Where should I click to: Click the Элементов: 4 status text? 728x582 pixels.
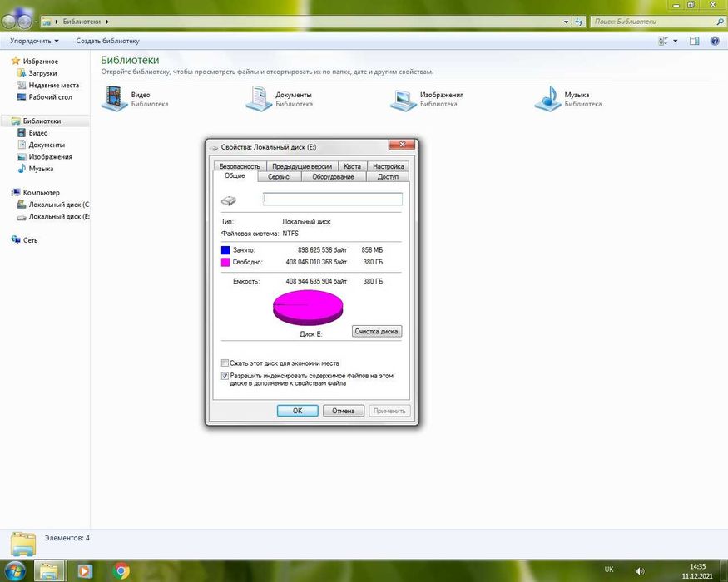67,538
